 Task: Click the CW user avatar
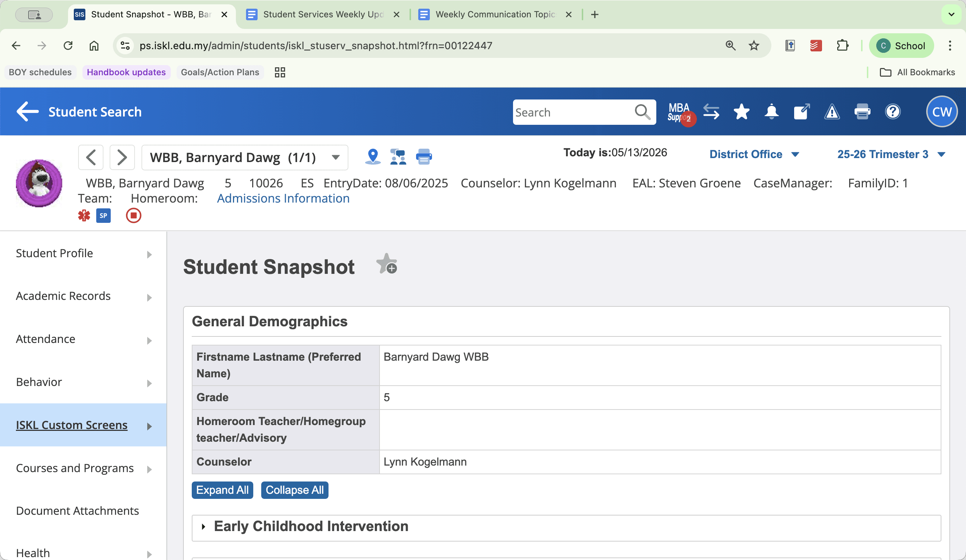point(942,111)
